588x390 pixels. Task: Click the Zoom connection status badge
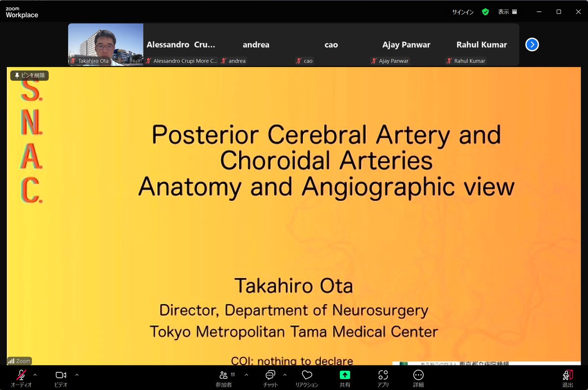pos(19,361)
